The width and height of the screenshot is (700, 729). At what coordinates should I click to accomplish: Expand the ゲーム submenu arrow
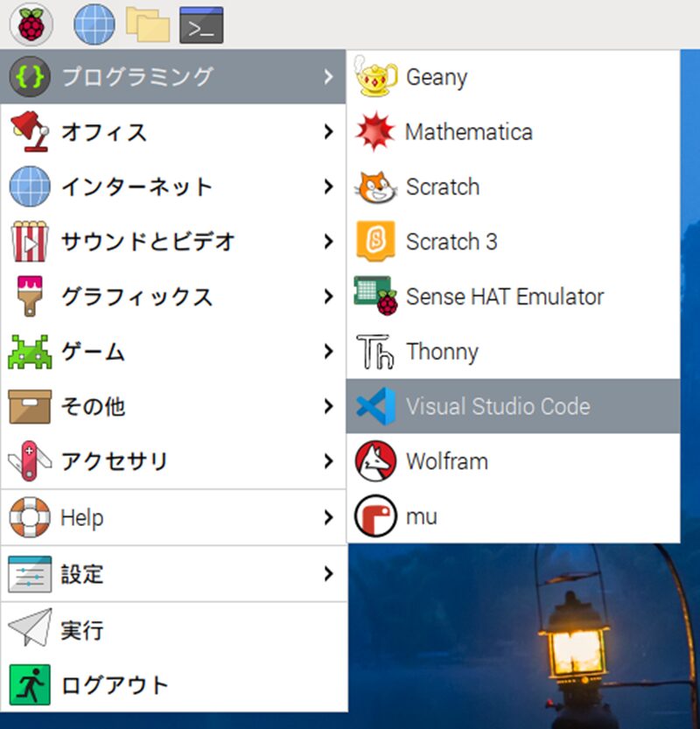(x=329, y=352)
